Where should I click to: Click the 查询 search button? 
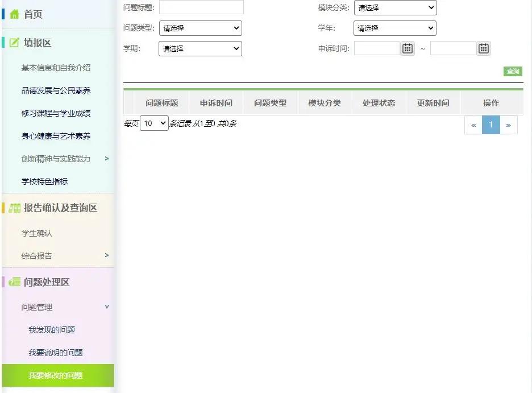512,71
